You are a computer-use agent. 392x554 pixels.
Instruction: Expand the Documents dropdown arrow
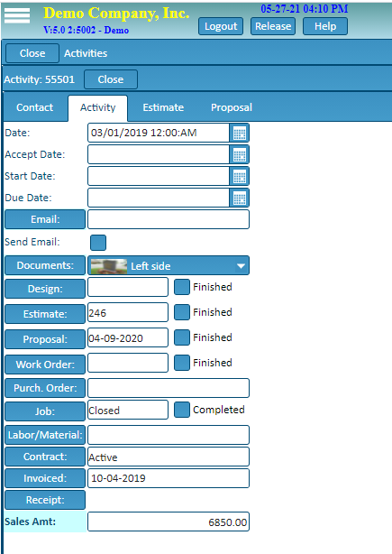click(x=241, y=266)
